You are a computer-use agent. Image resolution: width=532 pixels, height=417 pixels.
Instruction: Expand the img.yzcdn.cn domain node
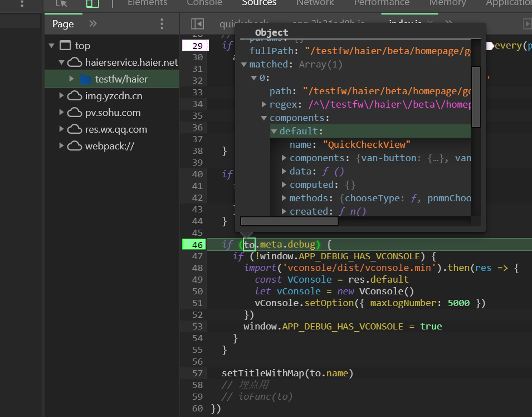pos(61,96)
